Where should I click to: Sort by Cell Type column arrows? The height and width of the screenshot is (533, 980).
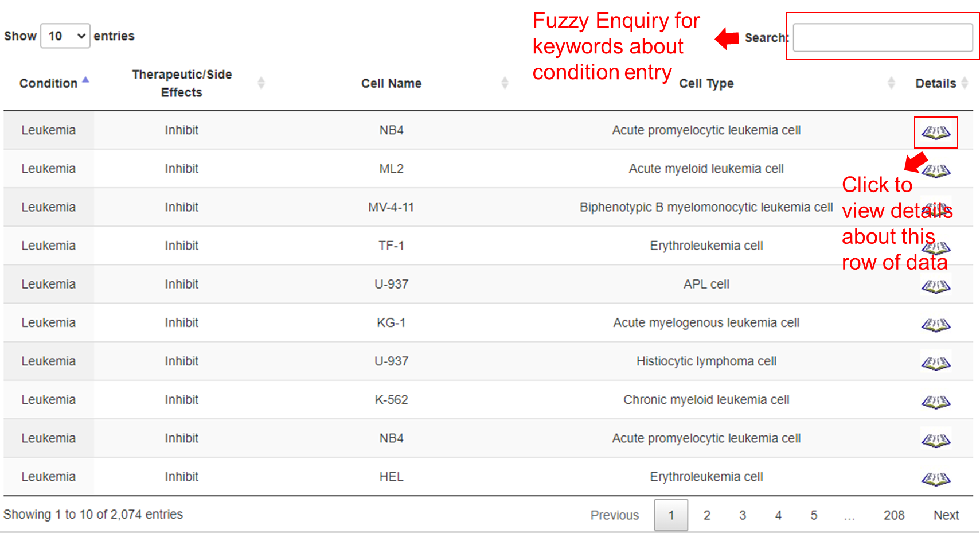coord(891,83)
